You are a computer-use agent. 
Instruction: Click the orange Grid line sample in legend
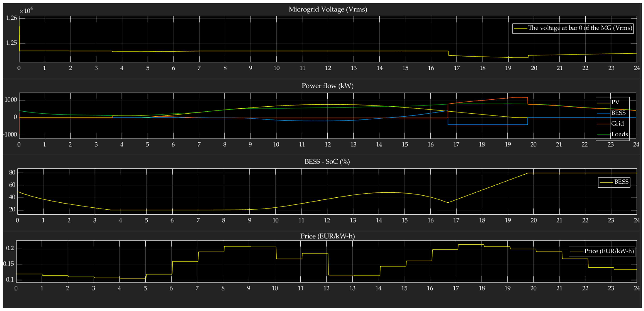(x=604, y=124)
